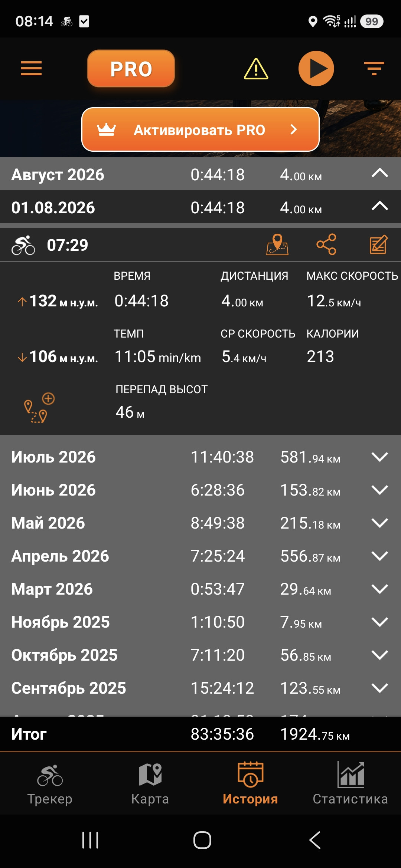Tap the PRO badge button
The width and height of the screenshot is (401, 868).
point(131,69)
